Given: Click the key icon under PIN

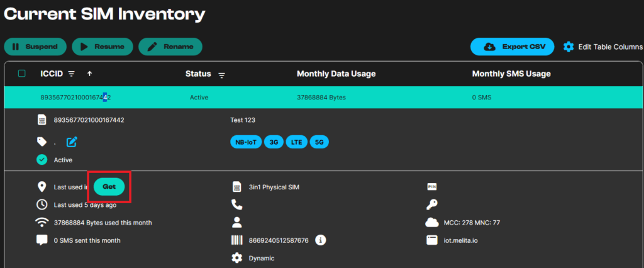Looking at the screenshot, I should click(x=431, y=204).
